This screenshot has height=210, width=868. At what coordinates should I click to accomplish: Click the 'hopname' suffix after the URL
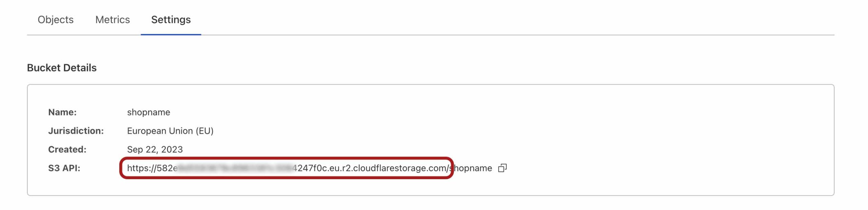tap(473, 168)
